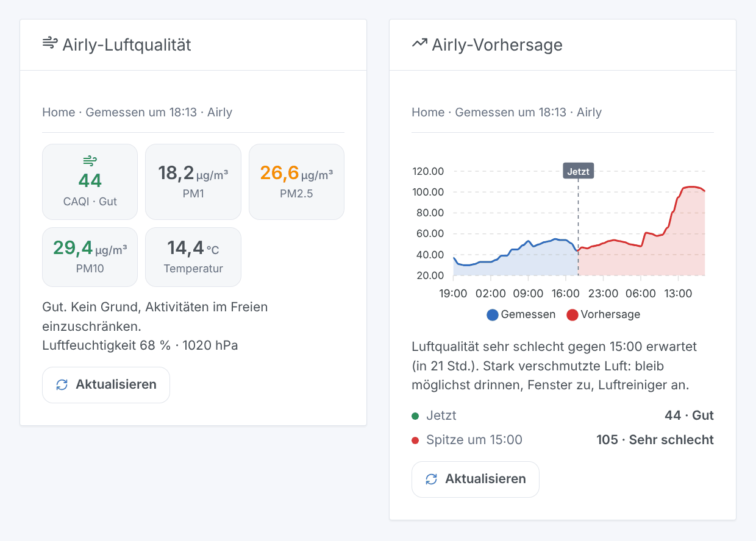The width and height of the screenshot is (756, 541).
Task: Click the Gemessen um 18:13 line in Vorhersage card
Action: tap(507, 112)
